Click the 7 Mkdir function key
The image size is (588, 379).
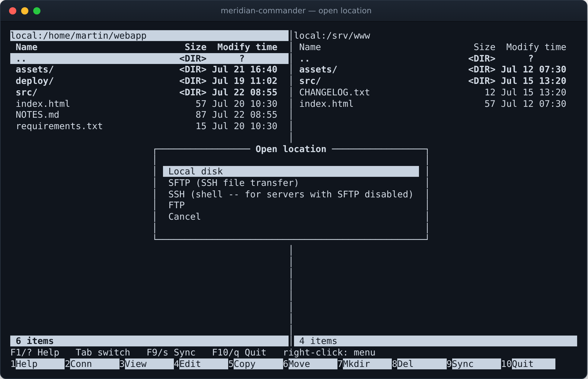tap(365, 364)
